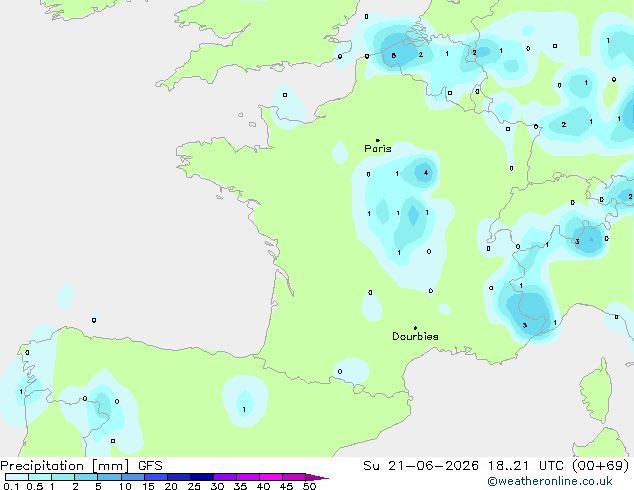This screenshot has height=490, width=634.
Task: Click the Corsica island on the map
Action: [596, 393]
